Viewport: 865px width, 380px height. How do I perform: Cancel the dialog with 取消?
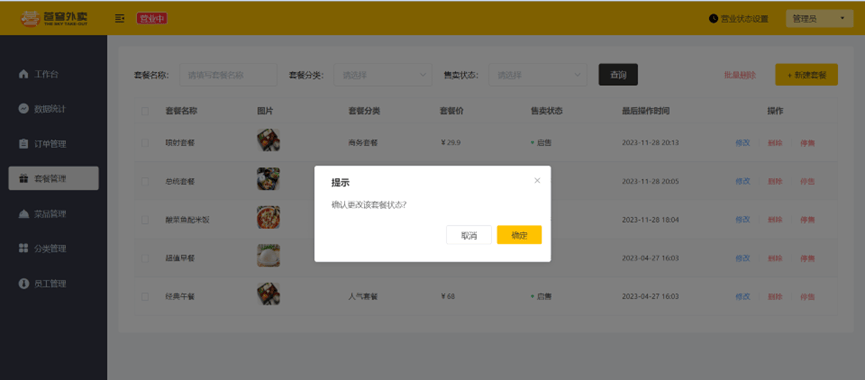[x=468, y=235]
